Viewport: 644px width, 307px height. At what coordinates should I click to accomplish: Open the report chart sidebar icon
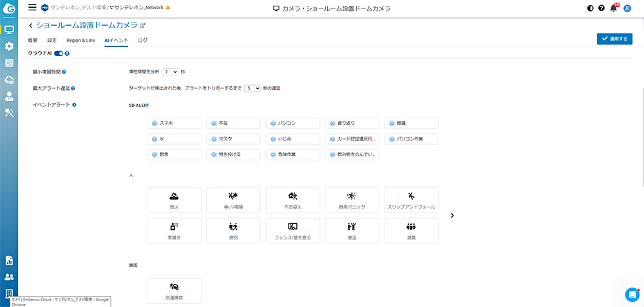pos(9,260)
